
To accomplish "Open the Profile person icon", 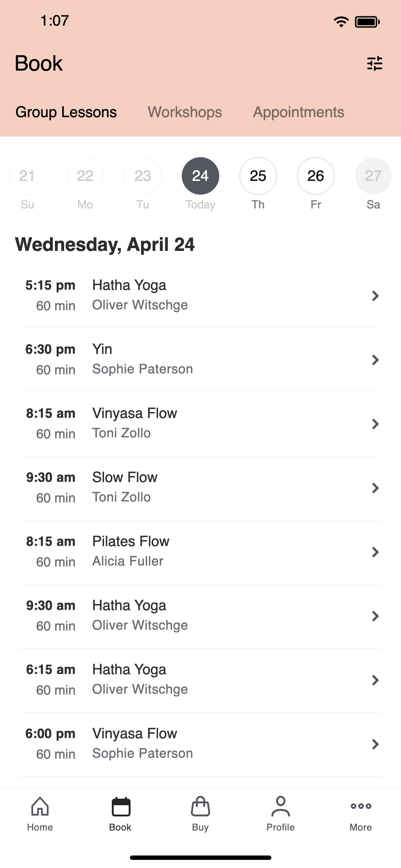I will click(280, 806).
